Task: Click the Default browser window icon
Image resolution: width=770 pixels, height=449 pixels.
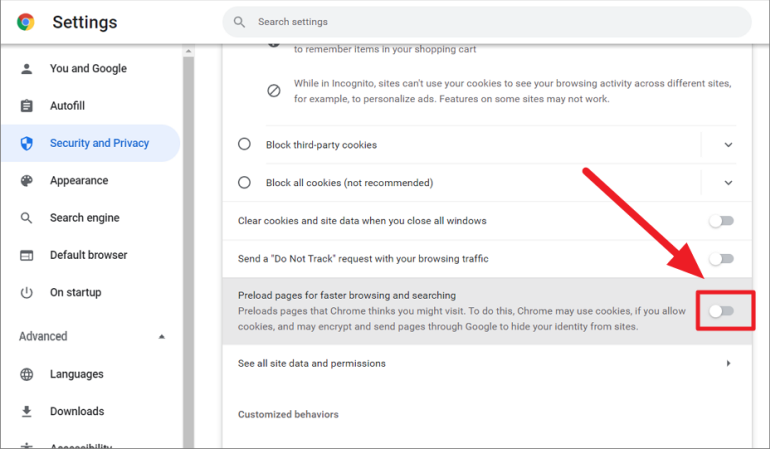Action: coord(27,255)
